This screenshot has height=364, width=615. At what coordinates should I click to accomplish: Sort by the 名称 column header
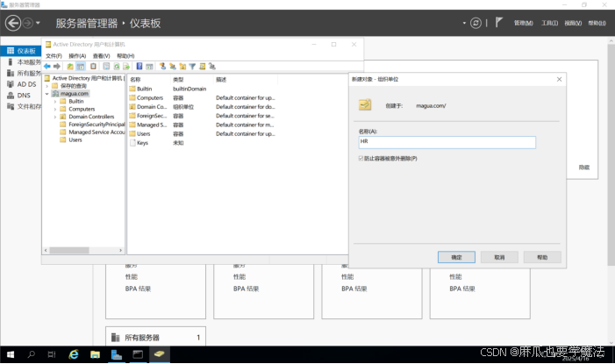[149, 80]
